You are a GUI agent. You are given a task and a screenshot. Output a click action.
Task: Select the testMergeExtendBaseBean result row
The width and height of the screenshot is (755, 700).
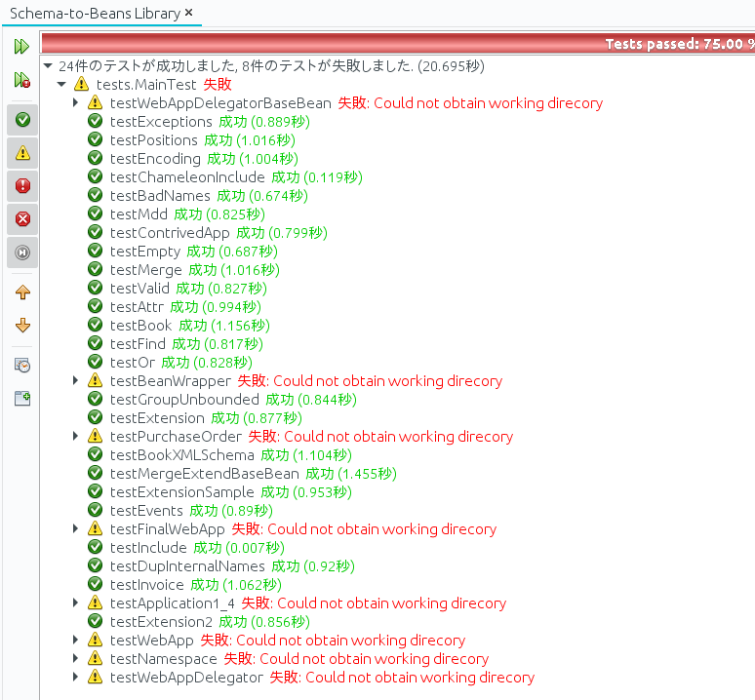point(242,474)
